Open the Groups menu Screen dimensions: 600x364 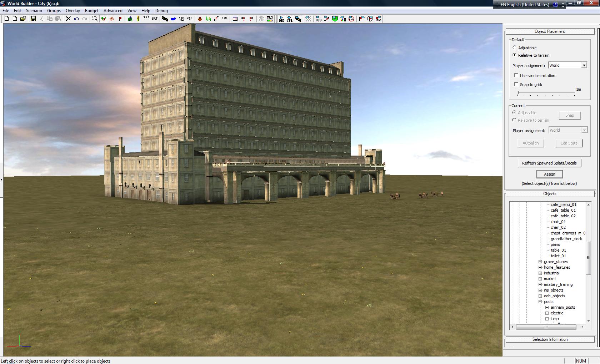point(54,11)
